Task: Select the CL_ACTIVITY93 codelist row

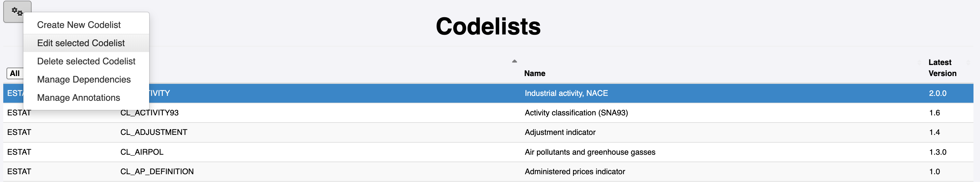Action: click(x=488, y=113)
